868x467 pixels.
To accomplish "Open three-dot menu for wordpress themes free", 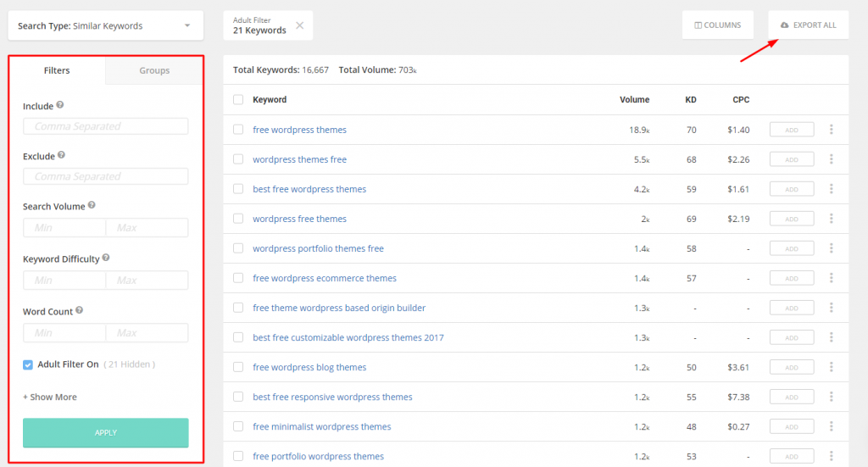I will (x=831, y=159).
